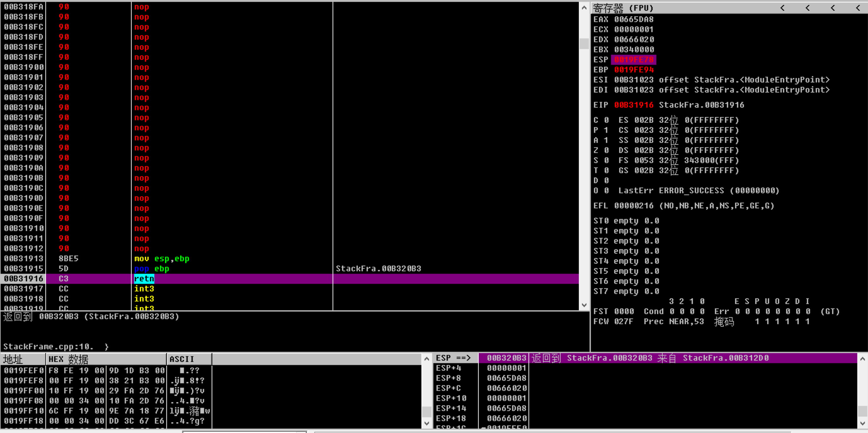Toggle the O overflow flag value
Image resolution: width=868 pixels, height=433 pixels.
[607, 191]
